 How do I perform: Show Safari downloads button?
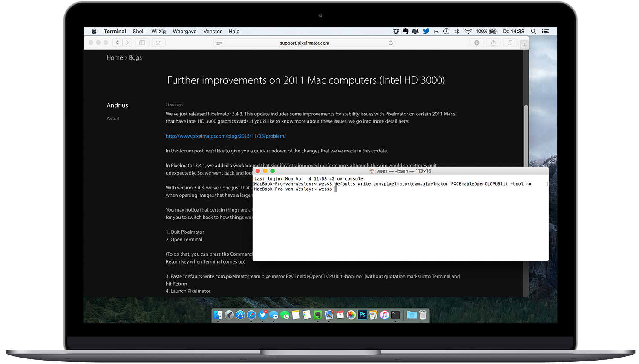coord(477,43)
